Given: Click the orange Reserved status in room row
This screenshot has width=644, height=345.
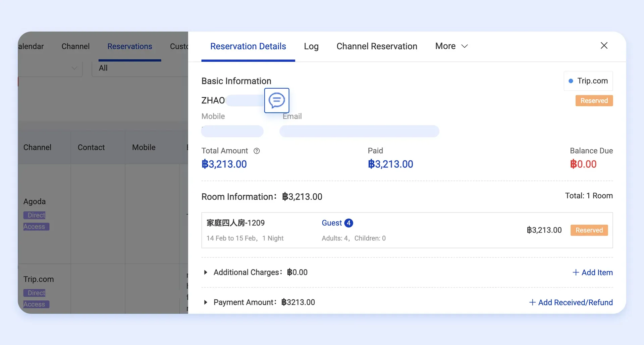Looking at the screenshot, I should coord(589,230).
